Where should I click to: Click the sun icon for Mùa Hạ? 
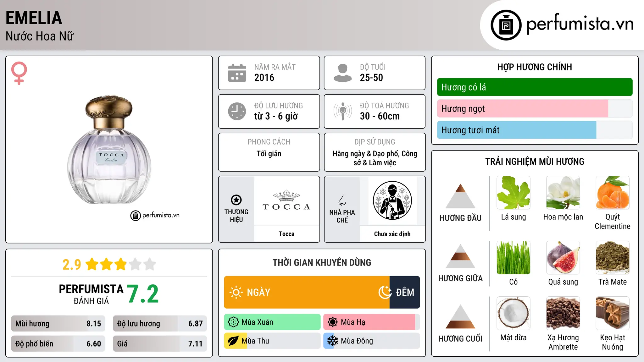[333, 322]
